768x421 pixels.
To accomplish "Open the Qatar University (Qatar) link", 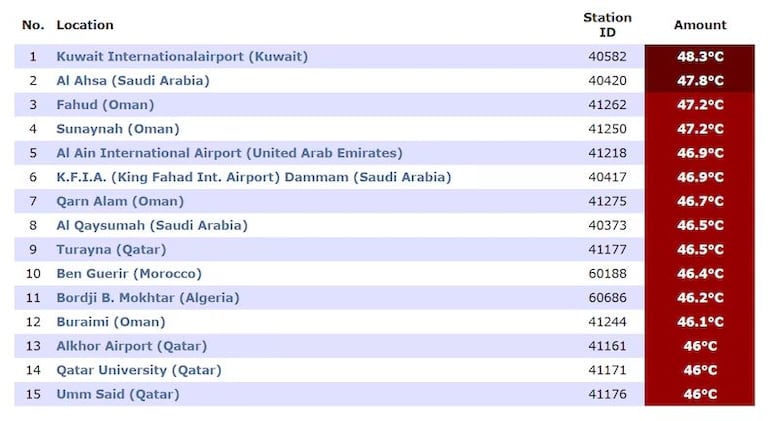I will (x=138, y=370).
